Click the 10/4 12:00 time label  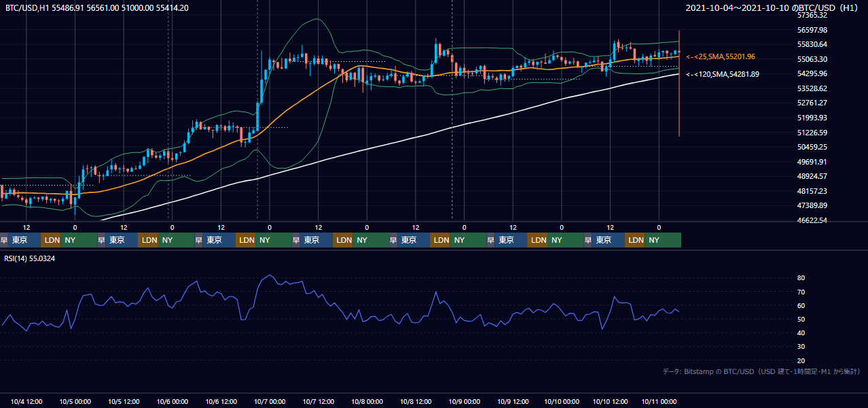[27, 402]
